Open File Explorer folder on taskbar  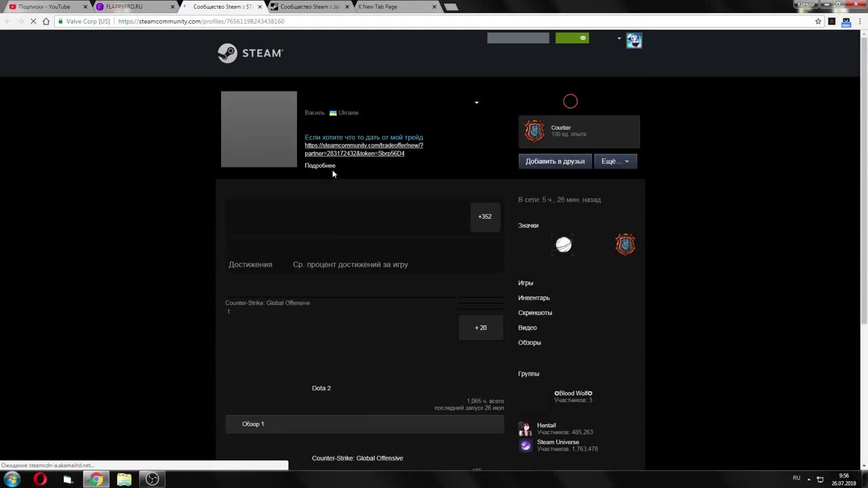(124, 479)
